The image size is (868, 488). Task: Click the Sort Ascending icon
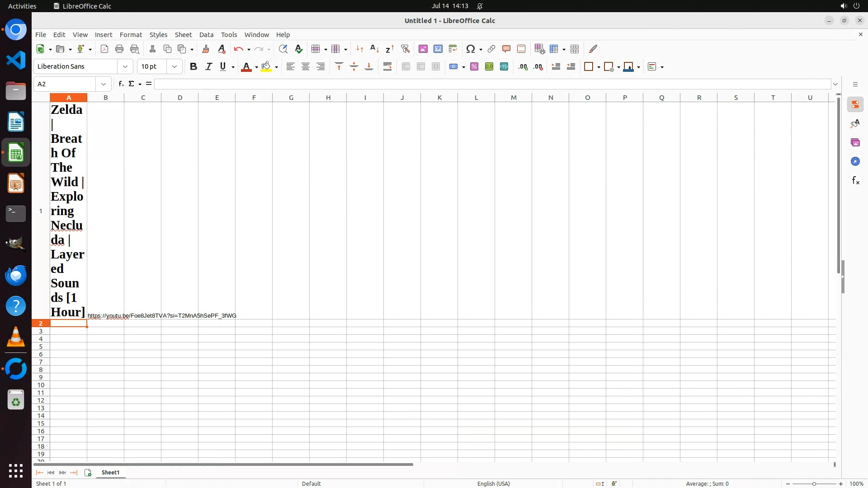coord(374,49)
